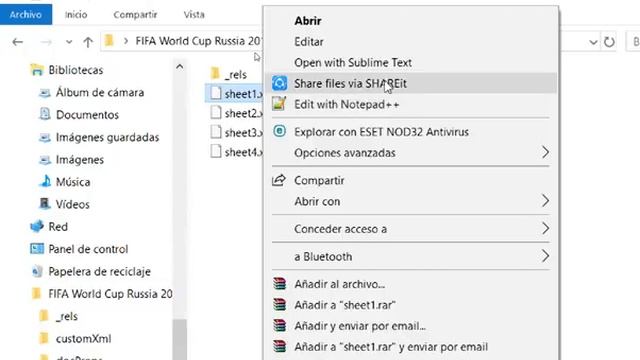The image size is (640, 360).
Task: Select Share files via SHAREit
Action: point(411,83)
